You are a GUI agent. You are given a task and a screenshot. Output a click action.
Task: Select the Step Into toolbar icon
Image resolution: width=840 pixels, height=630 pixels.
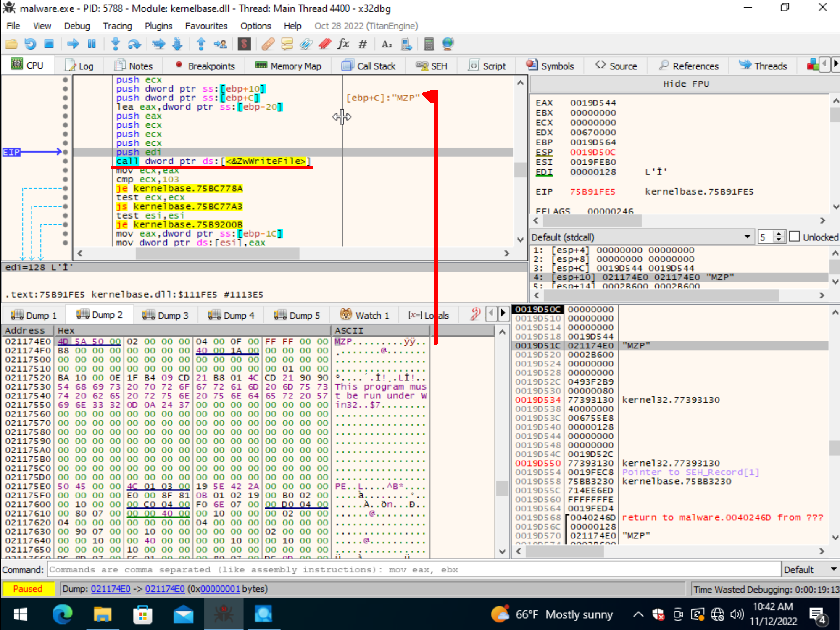click(115, 44)
